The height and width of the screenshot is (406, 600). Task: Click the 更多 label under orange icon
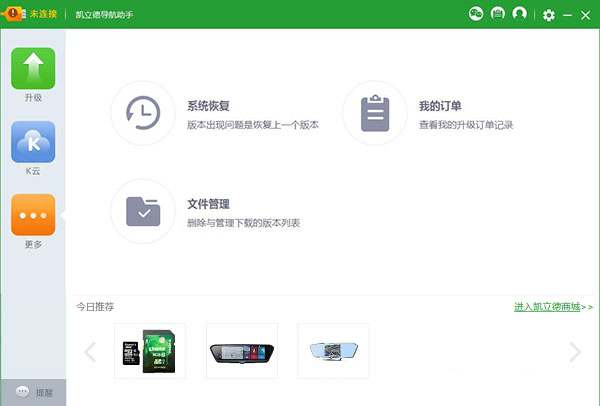pos(33,244)
